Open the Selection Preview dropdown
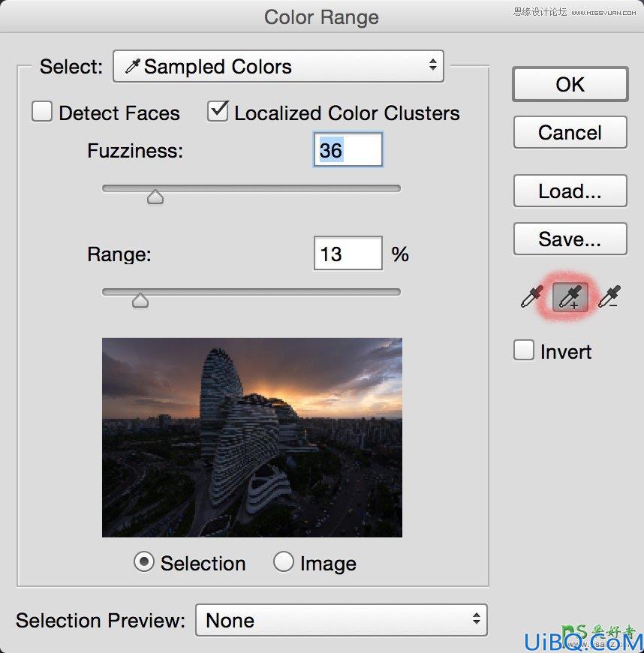 (342, 620)
